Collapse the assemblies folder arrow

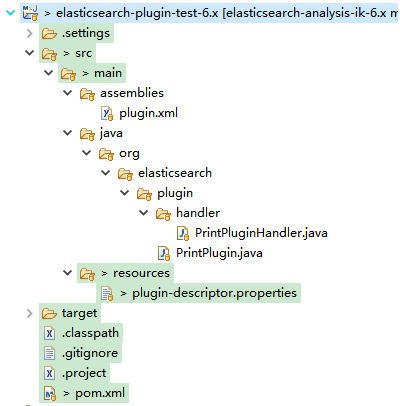click(x=68, y=93)
